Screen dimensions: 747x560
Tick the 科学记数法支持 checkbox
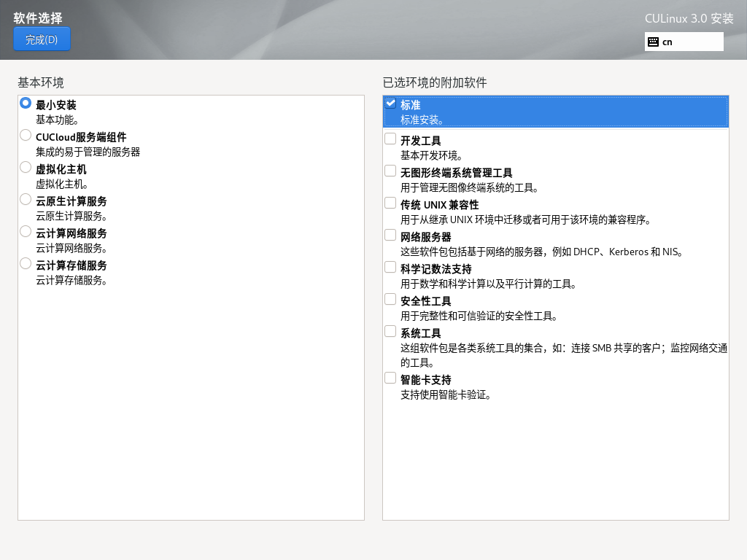(x=390, y=267)
